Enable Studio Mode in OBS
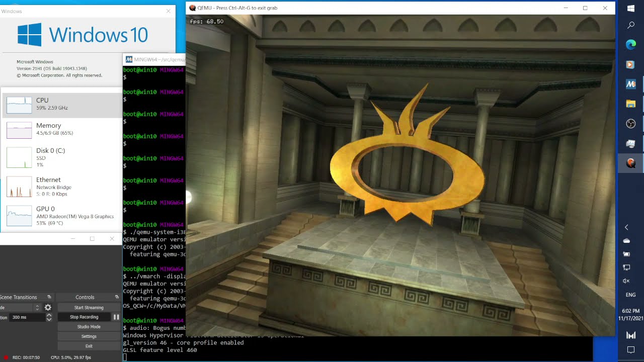 (x=89, y=326)
